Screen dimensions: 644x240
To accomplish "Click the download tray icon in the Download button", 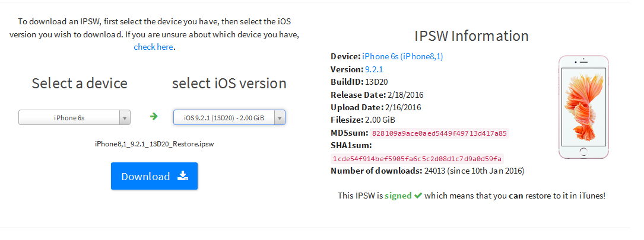I will pos(183,176).
